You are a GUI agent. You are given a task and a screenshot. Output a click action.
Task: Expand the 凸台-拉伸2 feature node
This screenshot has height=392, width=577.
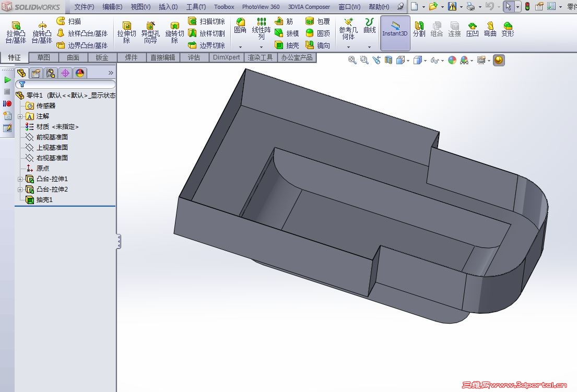pos(20,189)
